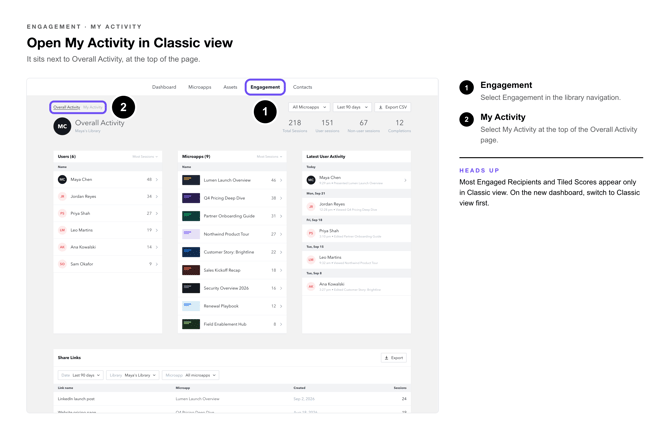Open the Renewal Playbook thumbnail
Screen dimensions: 670x430
click(191, 306)
